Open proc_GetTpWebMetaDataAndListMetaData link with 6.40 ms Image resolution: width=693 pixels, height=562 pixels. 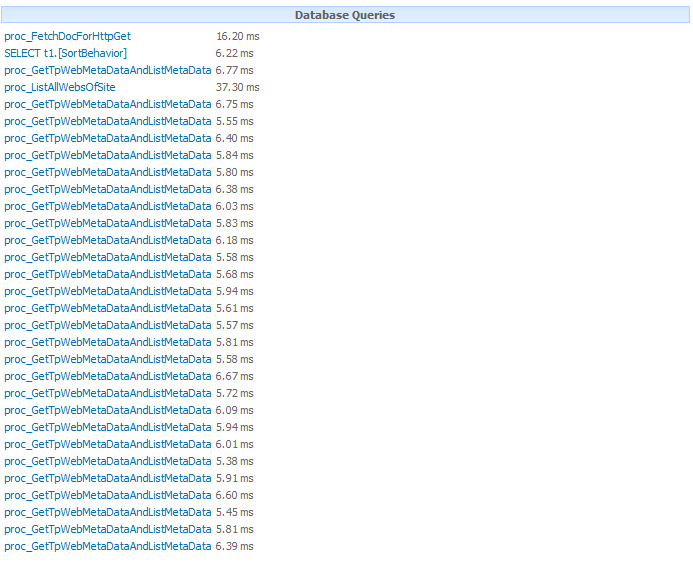108,138
